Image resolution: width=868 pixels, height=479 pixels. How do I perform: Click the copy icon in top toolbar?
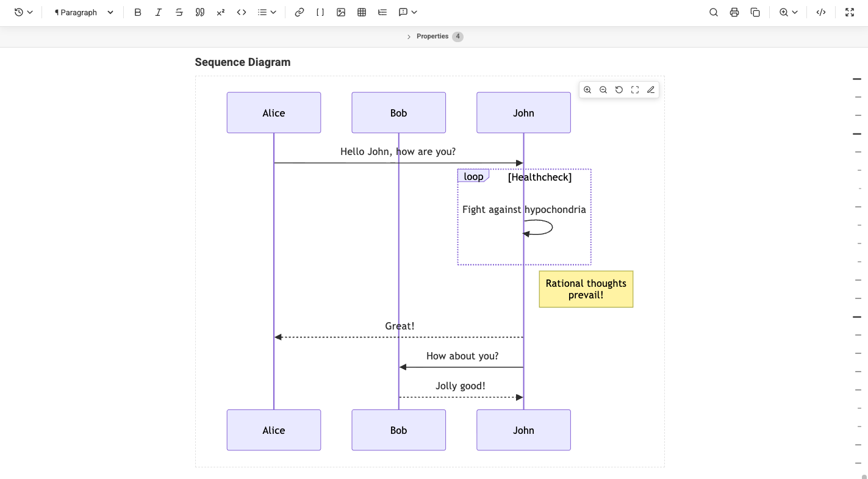pyautogui.click(x=755, y=12)
